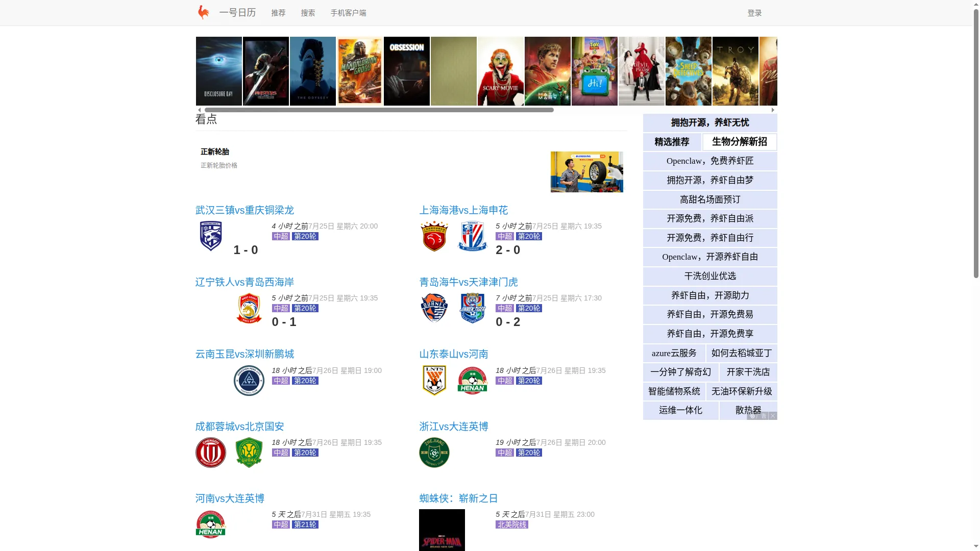
Task: Click Chengdu Rongcheng team crest
Action: tap(211, 452)
